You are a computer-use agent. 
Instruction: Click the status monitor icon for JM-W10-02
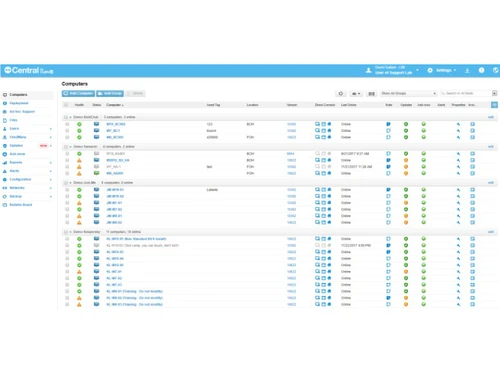[96, 196]
